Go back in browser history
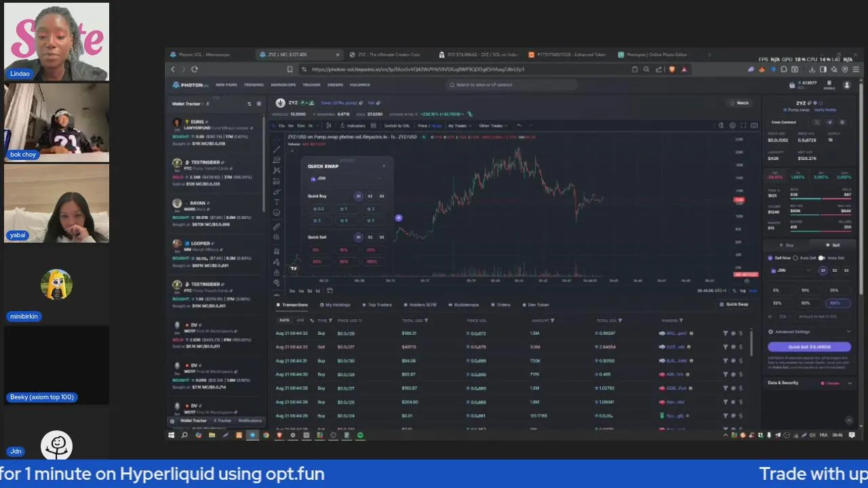The width and height of the screenshot is (868, 488). [x=173, y=69]
